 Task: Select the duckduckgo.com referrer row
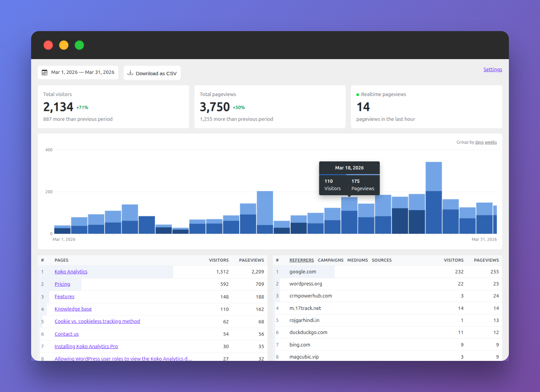point(388,332)
